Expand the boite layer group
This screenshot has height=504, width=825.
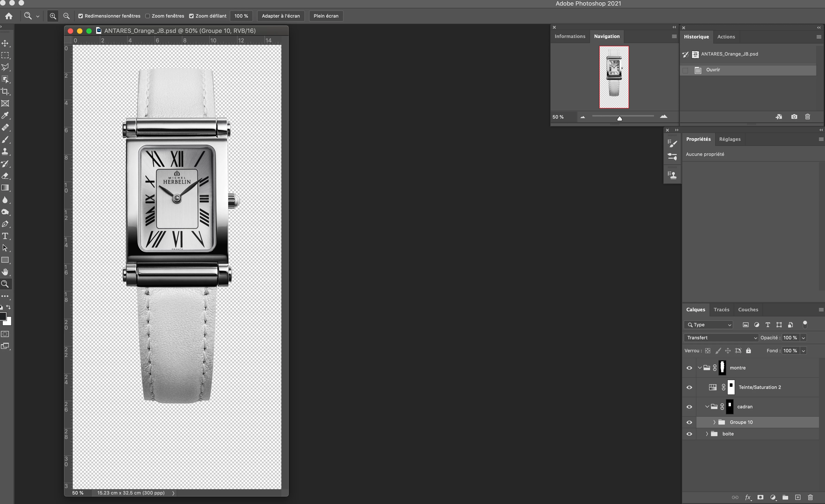[707, 434]
